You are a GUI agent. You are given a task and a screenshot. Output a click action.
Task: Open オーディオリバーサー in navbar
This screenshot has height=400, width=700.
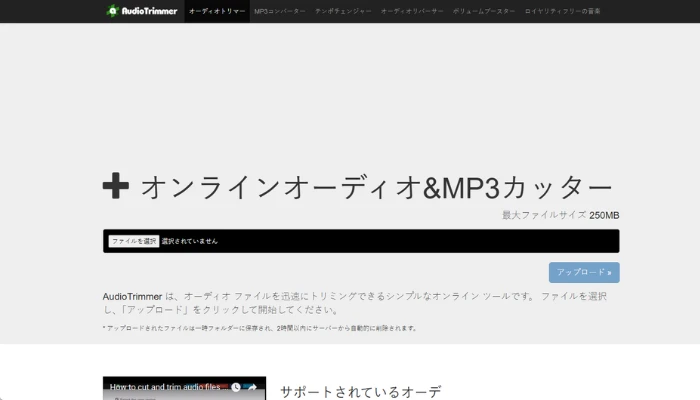coord(412,11)
